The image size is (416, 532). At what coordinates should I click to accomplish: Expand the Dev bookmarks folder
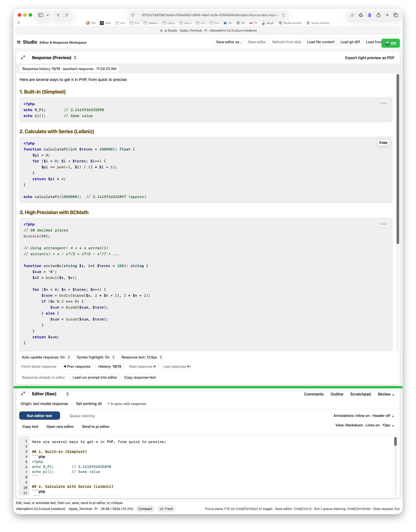pyautogui.click(x=185, y=23)
